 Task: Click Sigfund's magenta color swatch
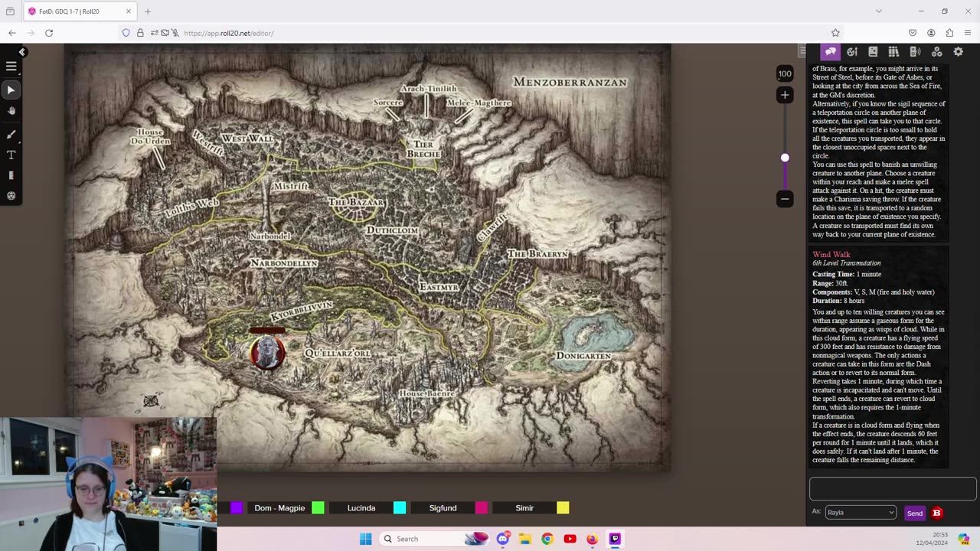click(481, 508)
